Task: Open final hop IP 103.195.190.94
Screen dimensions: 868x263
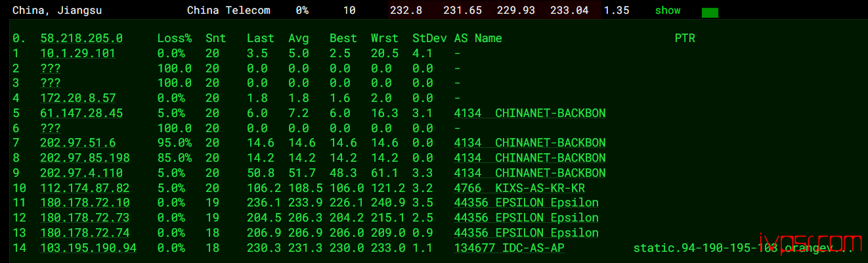Action: [x=88, y=247]
